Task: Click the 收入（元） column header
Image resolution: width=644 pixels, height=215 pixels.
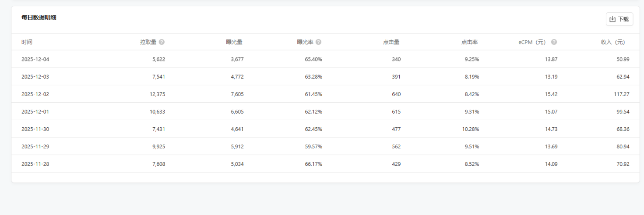Action: [x=613, y=42]
